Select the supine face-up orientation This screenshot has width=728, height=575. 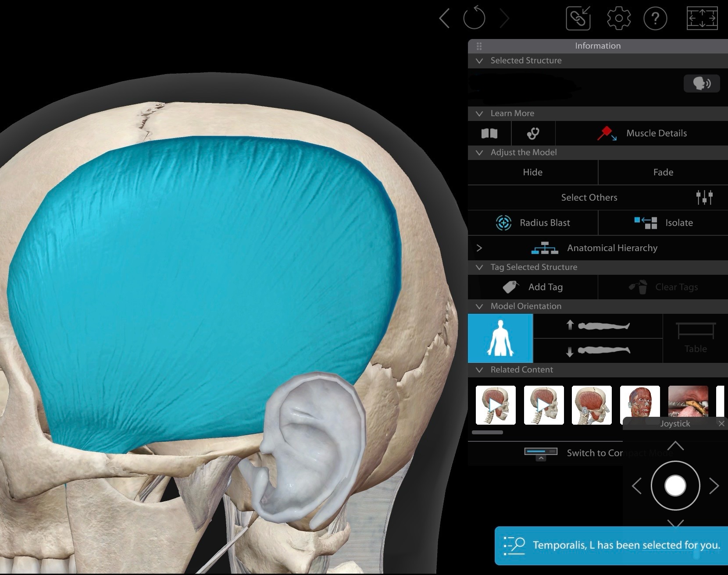tap(598, 326)
